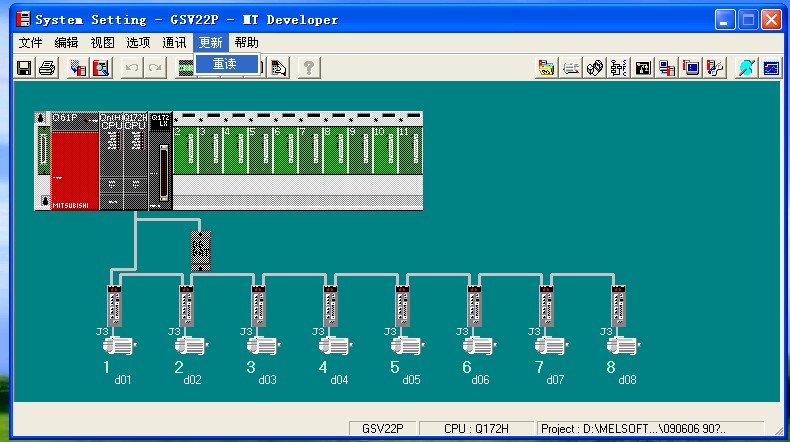The image size is (790, 442).
Task: Select the motor of axis 8
Action: pyautogui.click(x=620, y=345)
